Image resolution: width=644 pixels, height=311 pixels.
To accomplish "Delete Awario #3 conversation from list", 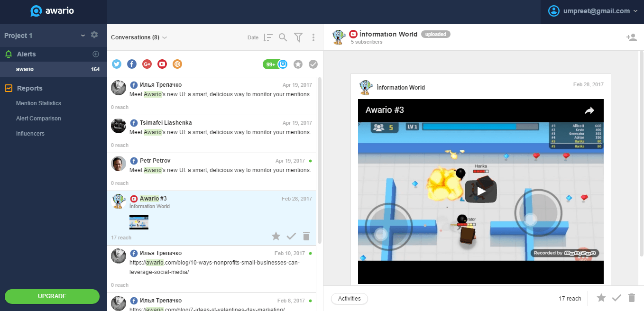I will tap(306, 236).
